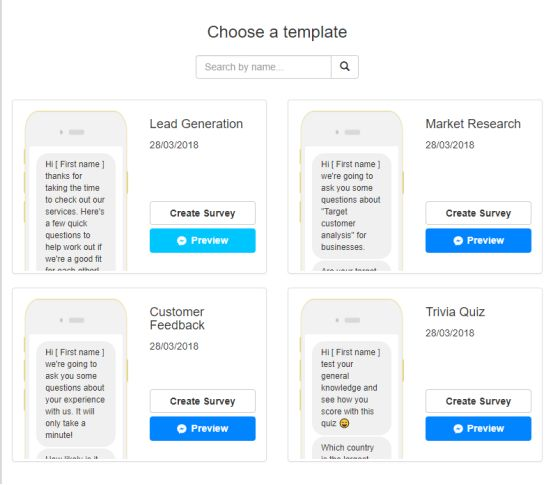Create survey from Lead Generation template
The image size is (554, 485).
pyautogui.click(x=202, y=213)
